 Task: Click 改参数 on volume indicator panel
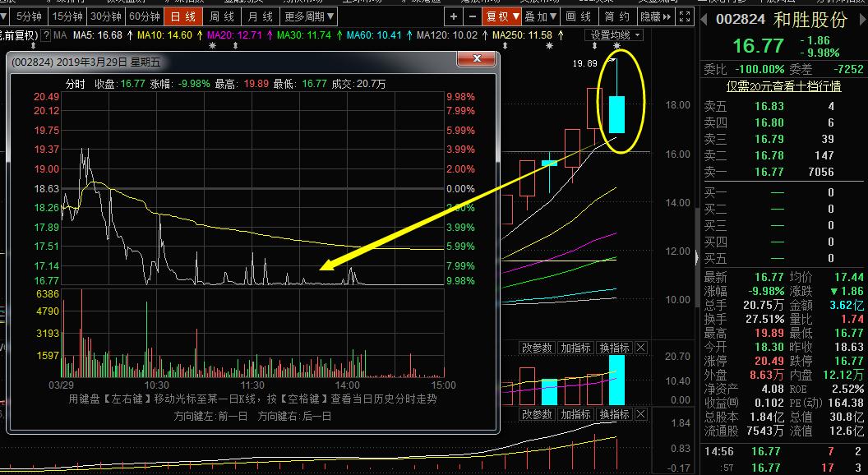pos(538,348)
